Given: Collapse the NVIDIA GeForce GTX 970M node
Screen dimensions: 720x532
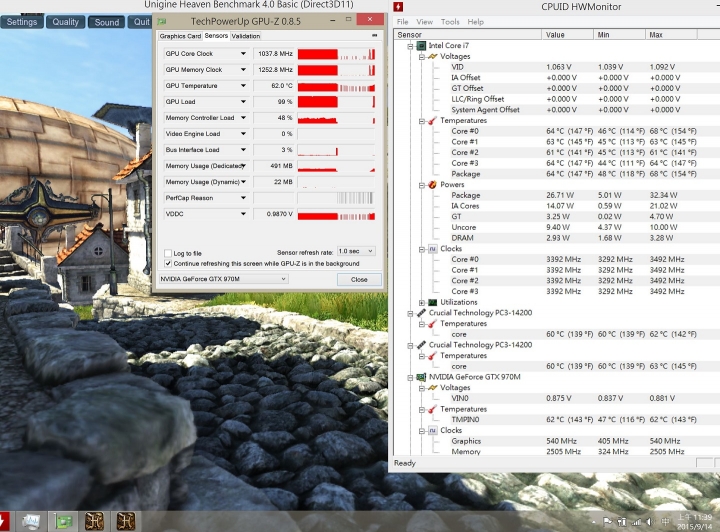Looking at the screenshot, I should (x=411, y=377).
